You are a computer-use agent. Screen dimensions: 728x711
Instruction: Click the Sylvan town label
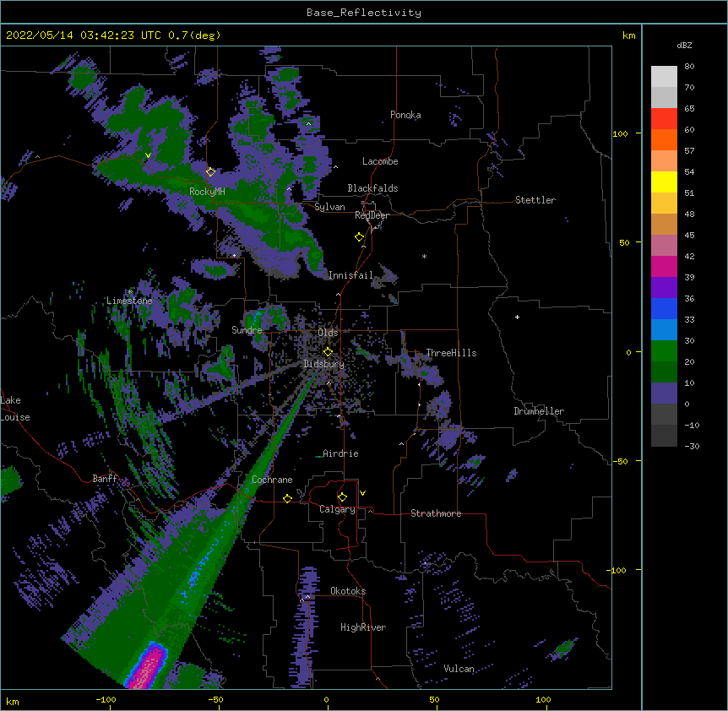pos(329,207)
